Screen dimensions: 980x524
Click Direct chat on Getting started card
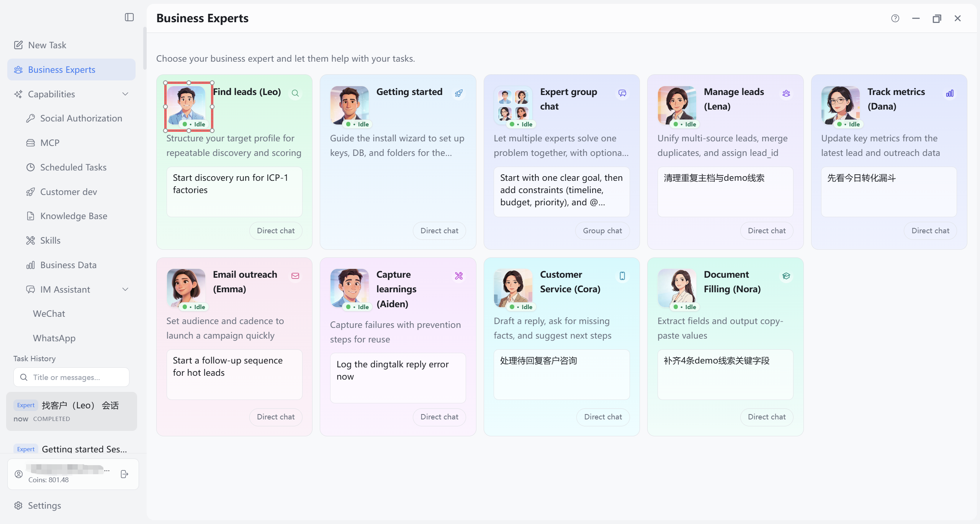439,231
